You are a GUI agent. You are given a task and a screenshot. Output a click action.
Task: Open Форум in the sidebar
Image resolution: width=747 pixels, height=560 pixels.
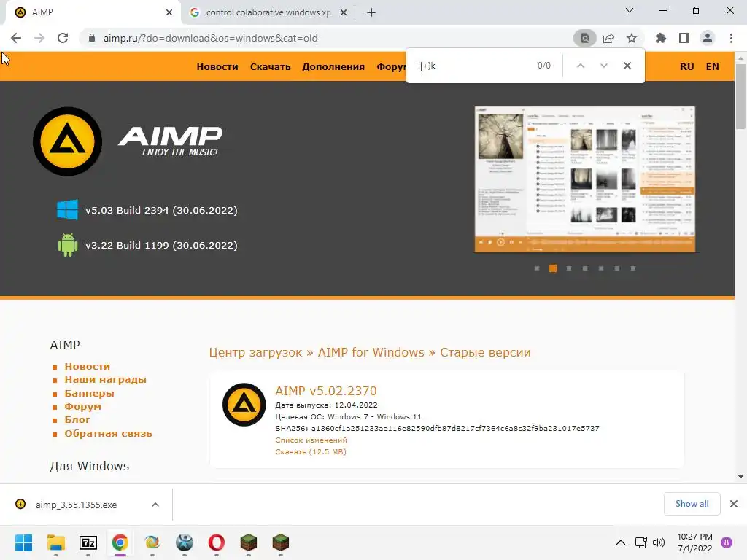[83, 407]
